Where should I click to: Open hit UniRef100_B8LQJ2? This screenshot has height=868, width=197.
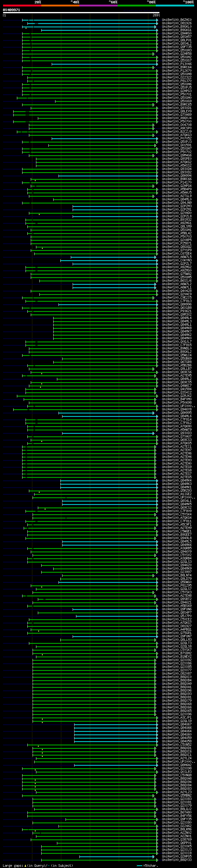pyautogui.click(x=177, y=809)
